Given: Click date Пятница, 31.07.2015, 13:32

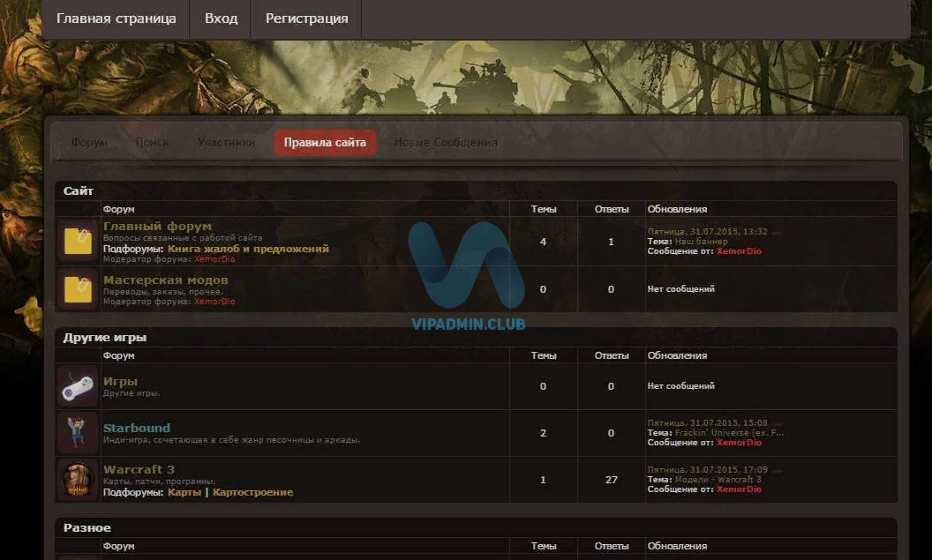Looking at the screenshot, I should [707, 232].
